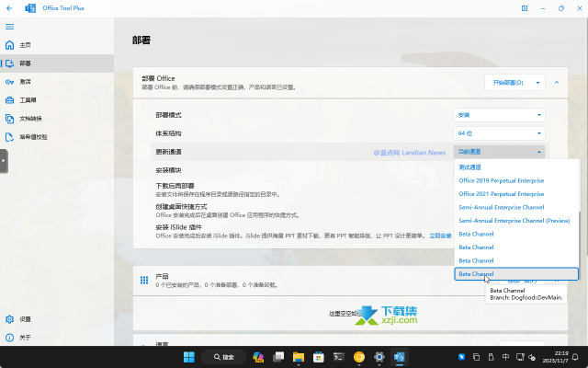Viewport: 588px width, 368px height.
Task: Open 部署模式 dropdown showing 安装
Action: click(499, 115)
